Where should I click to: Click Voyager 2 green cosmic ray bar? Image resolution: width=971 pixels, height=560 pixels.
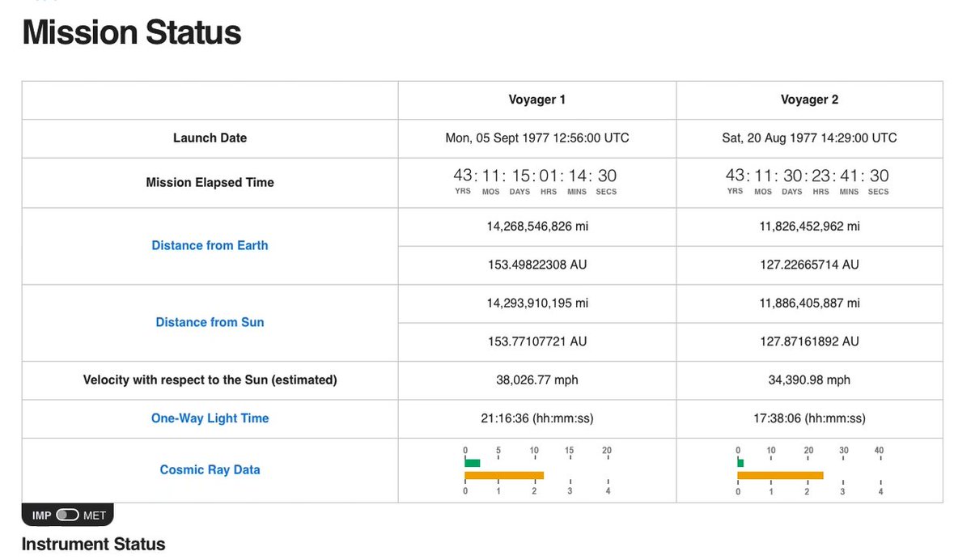tap(740, 463)
